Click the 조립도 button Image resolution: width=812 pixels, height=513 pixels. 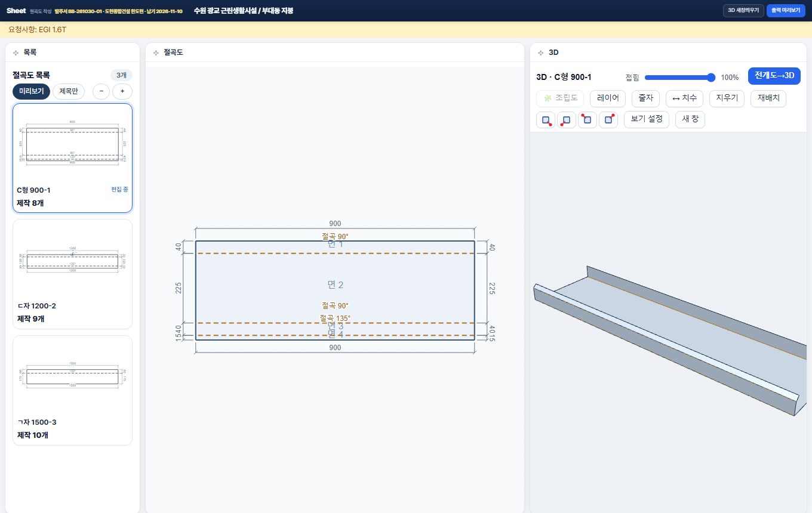pyautogui.click(x=560, y=98)
